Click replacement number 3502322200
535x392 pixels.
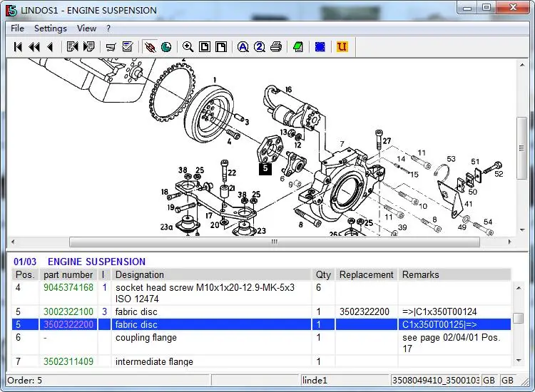click(x=364, y=311)
